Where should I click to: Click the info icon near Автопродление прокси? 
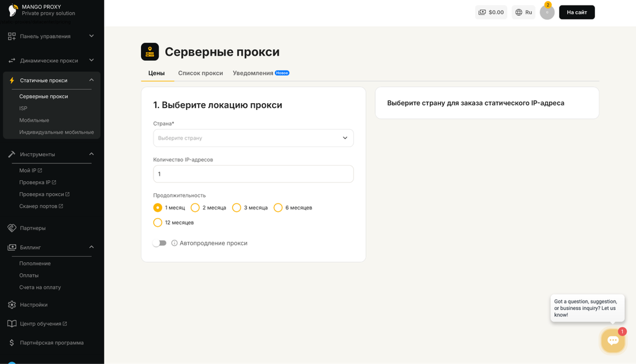(x=175, y=243)
